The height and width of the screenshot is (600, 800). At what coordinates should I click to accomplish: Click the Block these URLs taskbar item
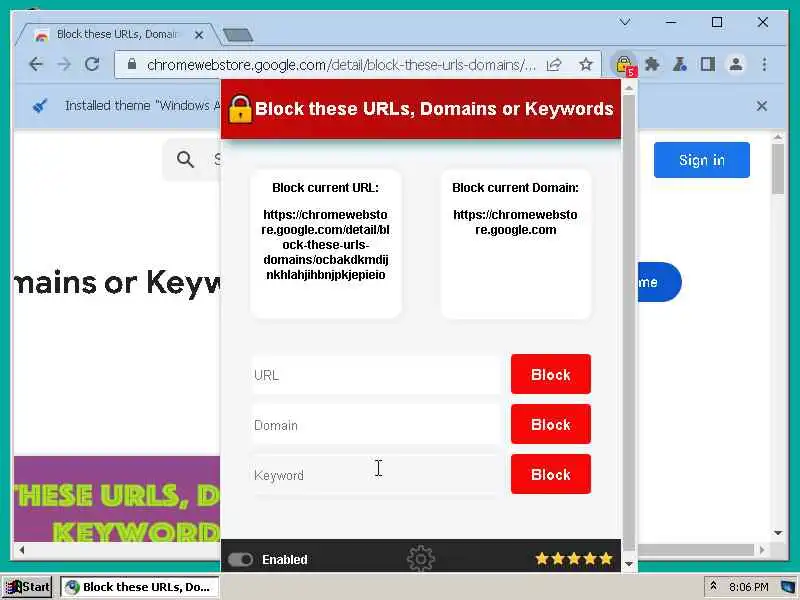(x=139, y=587)
